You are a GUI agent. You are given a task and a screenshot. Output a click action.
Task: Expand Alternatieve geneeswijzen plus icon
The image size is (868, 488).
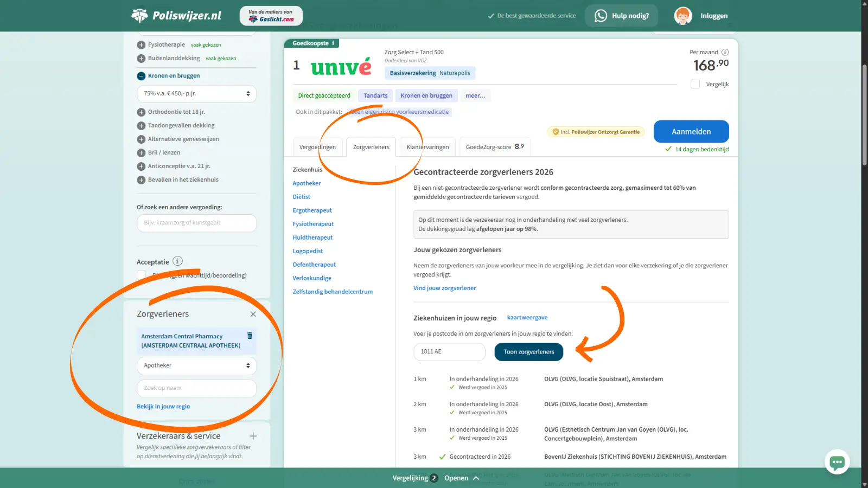141,139
